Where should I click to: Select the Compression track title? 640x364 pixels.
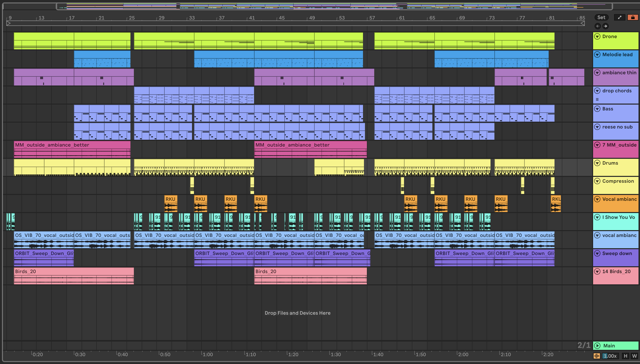pyautogui.click(x=618, y=181)
